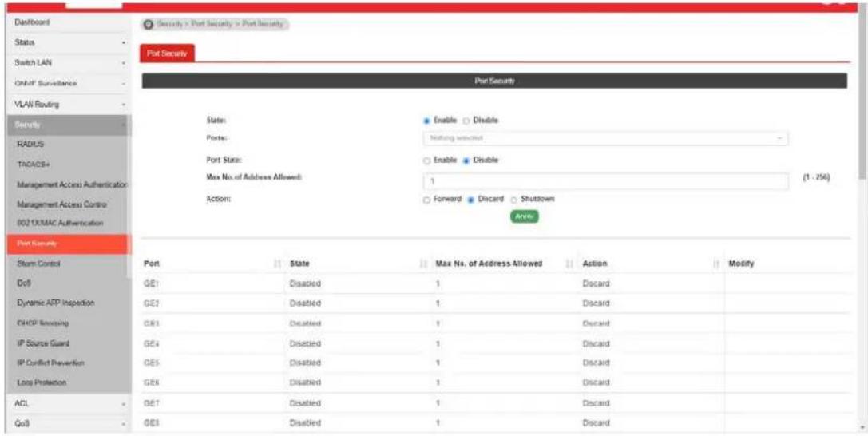Collapse the Security sidebar menu
This screenshot has height=436, width=868.
point(67,125)
